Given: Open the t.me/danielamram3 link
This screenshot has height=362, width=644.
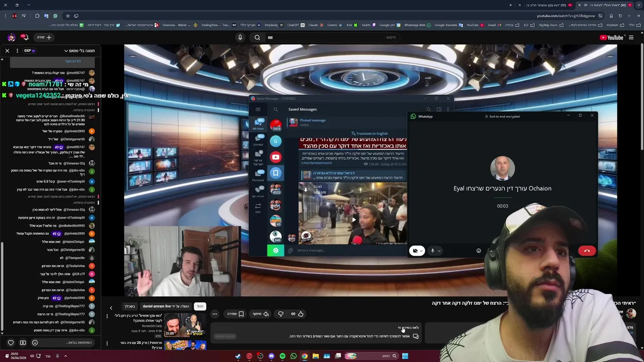Looking at the screenshot, I should (x=316, y=163).
